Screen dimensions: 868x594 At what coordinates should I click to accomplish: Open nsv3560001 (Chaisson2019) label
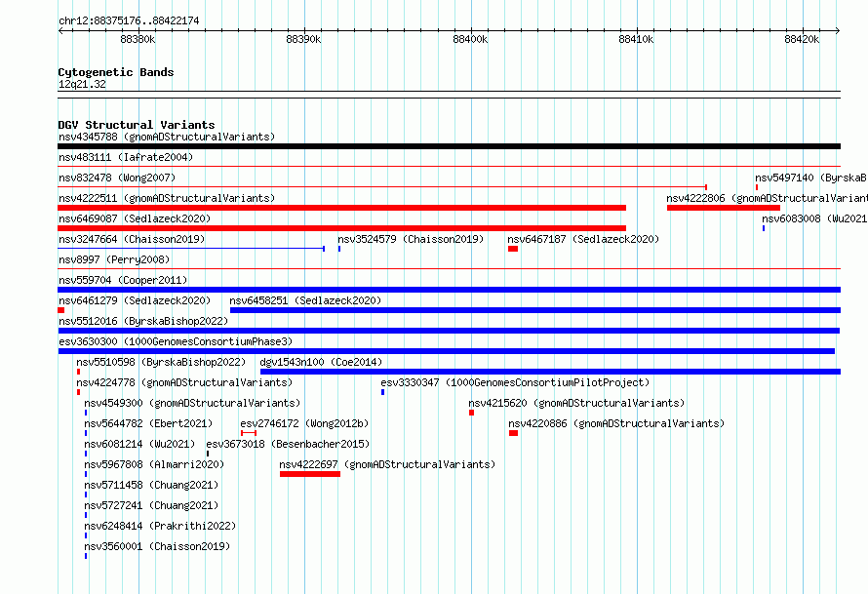157,546
